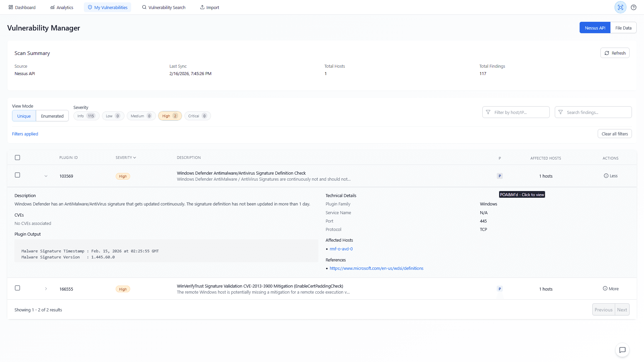Image resolution: width=644 pixels, height=362 pixels.
Task: Expand the row for plugin 166555
Action: [x=46, y=288]
